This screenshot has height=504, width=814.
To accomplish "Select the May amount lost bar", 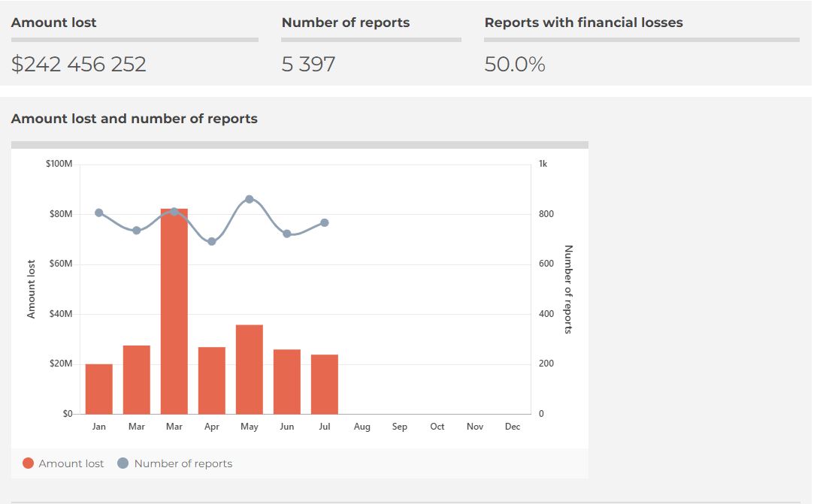I will [250, 370].
